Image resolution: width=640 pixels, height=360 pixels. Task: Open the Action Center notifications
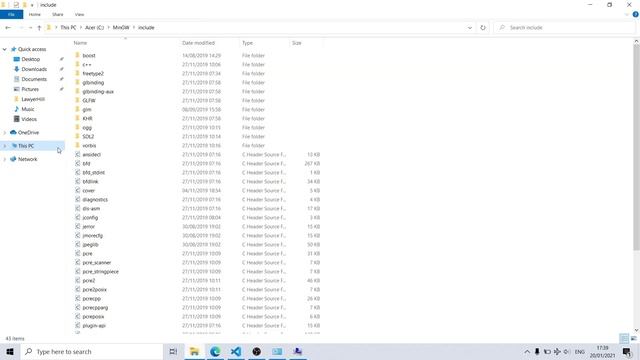[627, 351]
